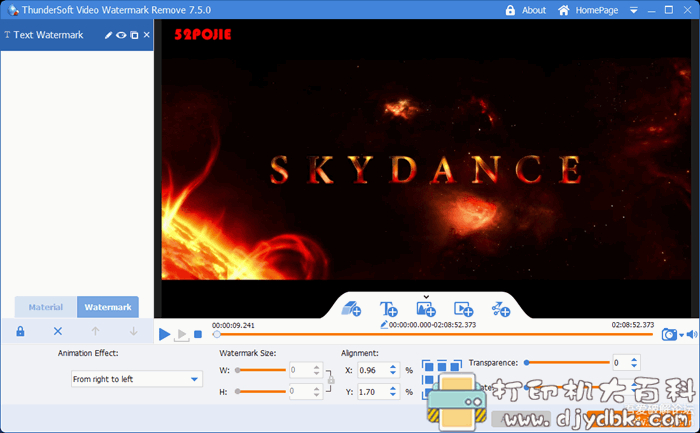Click the W size input field
The height and width of the screenshot is (433, 700).
[x=300, y=370]
